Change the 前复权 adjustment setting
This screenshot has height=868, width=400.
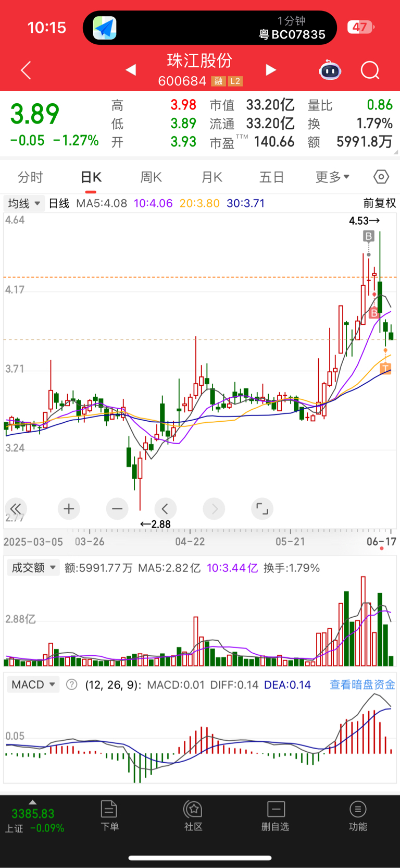380,203
